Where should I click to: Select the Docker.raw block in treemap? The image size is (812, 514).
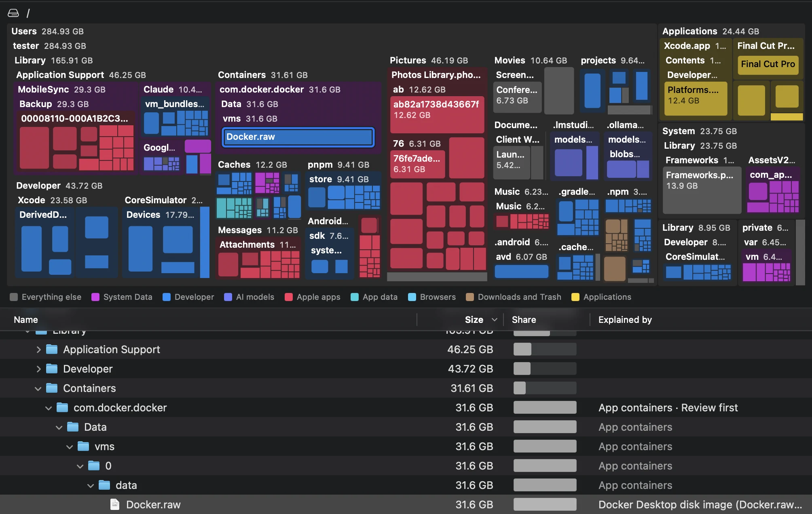click(x=298, y=137)
